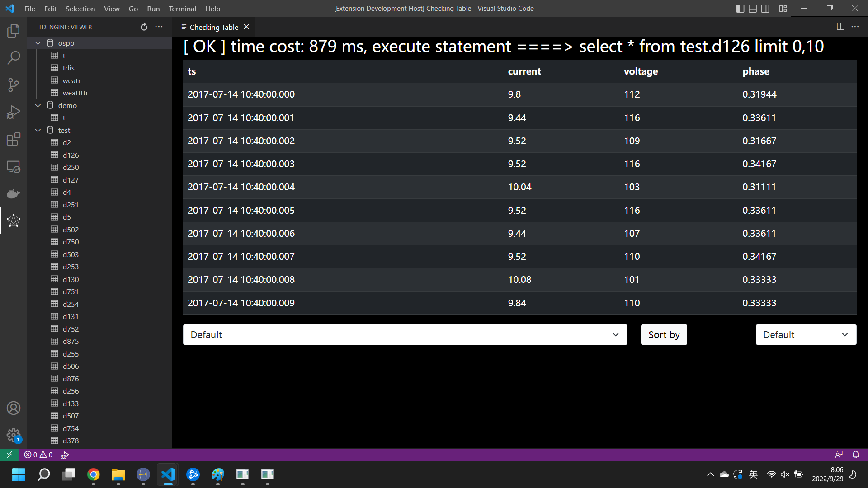Open File Explorer from taskbar
The height and width of the screenshot is (488, 868).
pos(118,474)
